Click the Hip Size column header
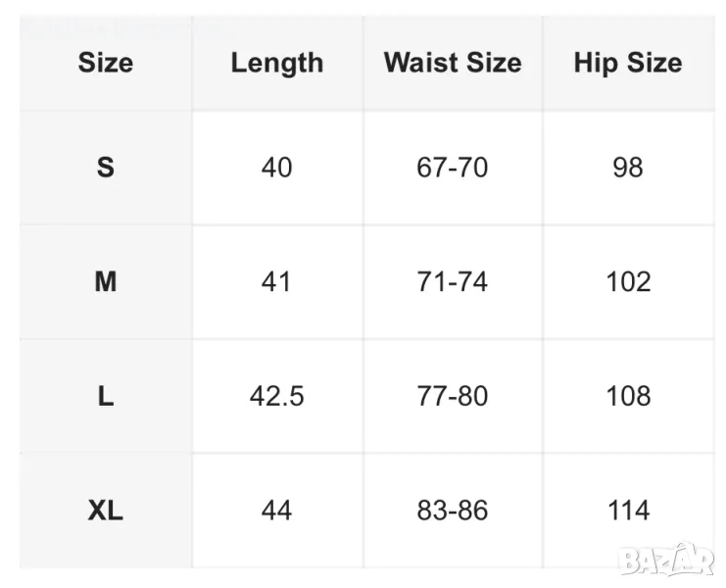The image size is (726, 588). click(628, 63)
